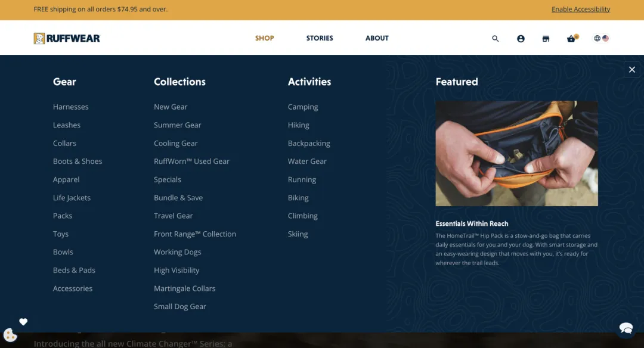Click the Ruffwear logo
Screen dimensions: 644x348
67,38
